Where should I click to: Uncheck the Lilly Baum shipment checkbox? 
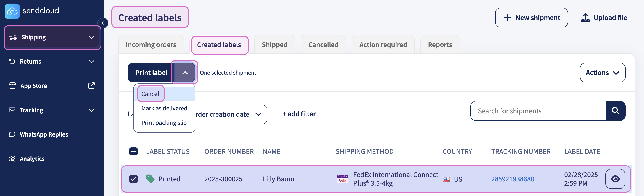[x=133, y=179]
